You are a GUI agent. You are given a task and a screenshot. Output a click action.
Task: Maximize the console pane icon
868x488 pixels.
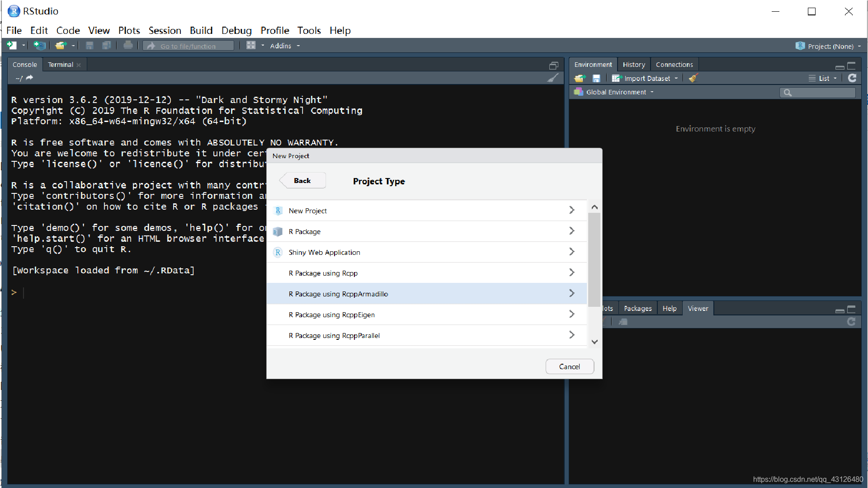[554, 66]
